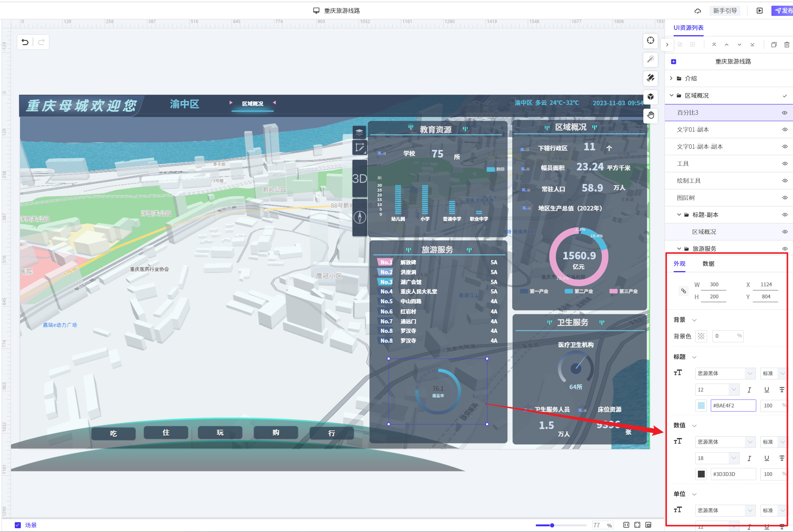
Task: Collapse the 区域概况 folder
Action: coord(671,95)
